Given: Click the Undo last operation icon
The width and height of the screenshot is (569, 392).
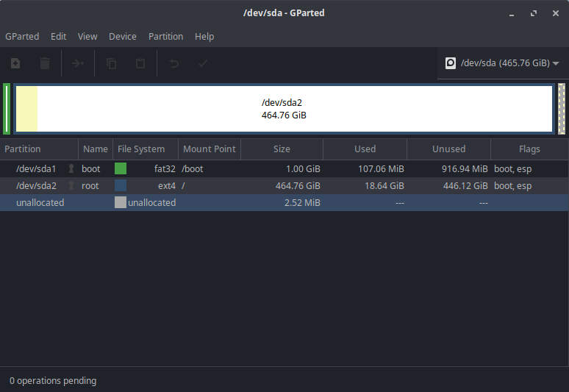Looking at the screenshot, I should tap(174, 64).
